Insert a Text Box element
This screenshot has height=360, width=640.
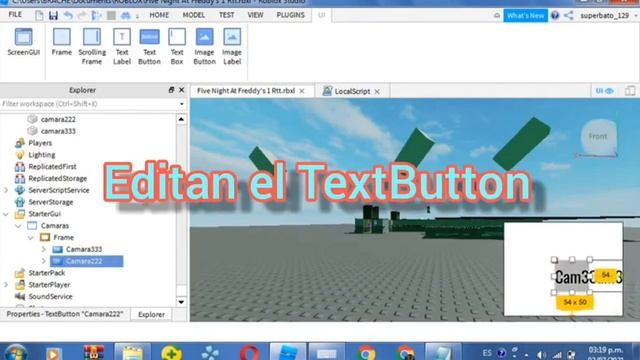tap(177, 46)
